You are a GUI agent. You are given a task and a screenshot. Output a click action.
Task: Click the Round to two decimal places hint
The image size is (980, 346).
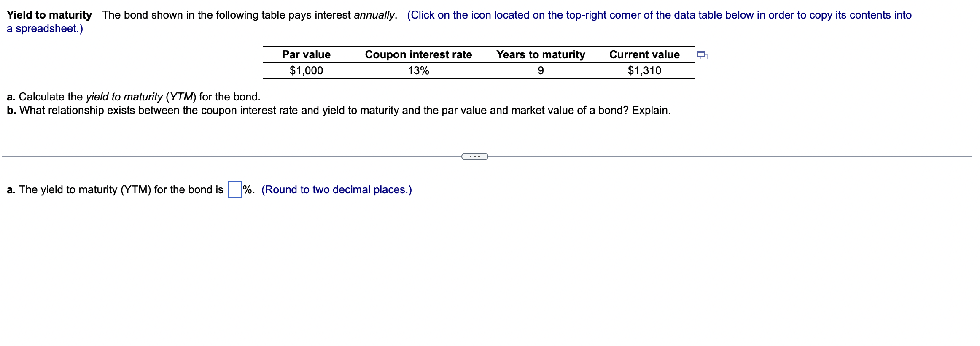tap(336, 190)
